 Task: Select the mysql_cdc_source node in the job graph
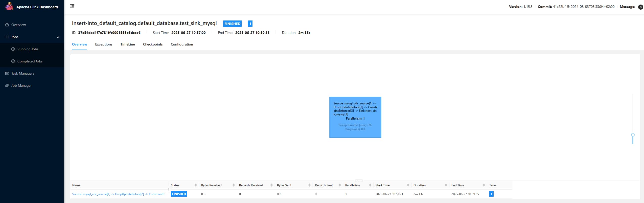pyautogui.click(x=355, y=117)
